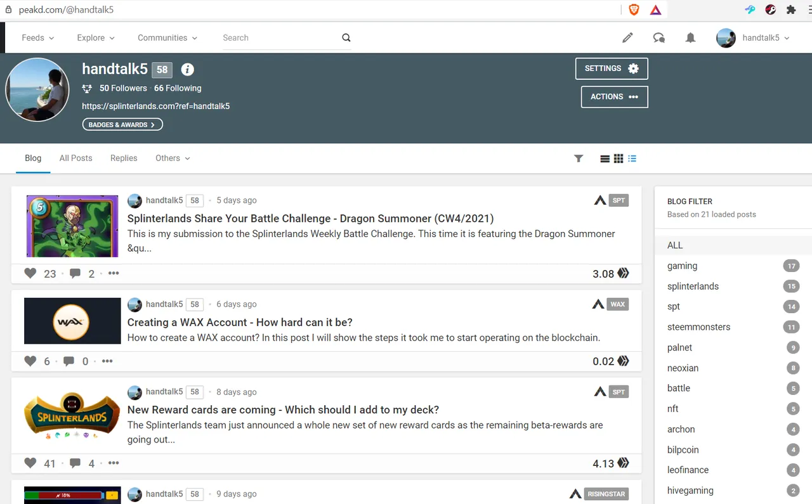Click comment icon on WAX Account post

coord(69,361)
